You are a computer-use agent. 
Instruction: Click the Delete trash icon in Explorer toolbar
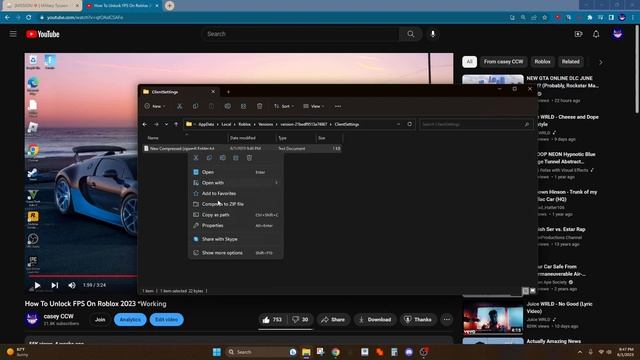click(x=260, y=106)
